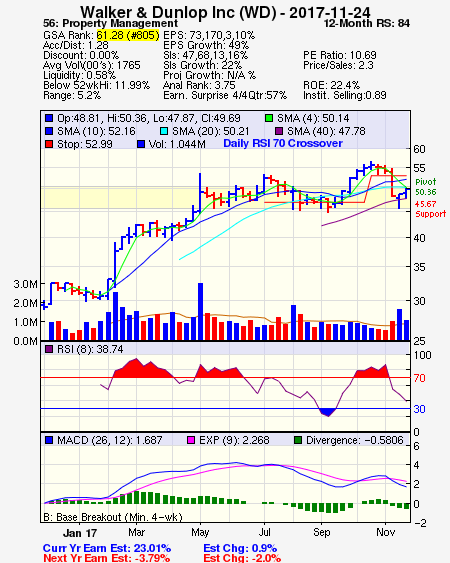Click the 'Vol: 1.044M' legend text

(x=177, y=144)
